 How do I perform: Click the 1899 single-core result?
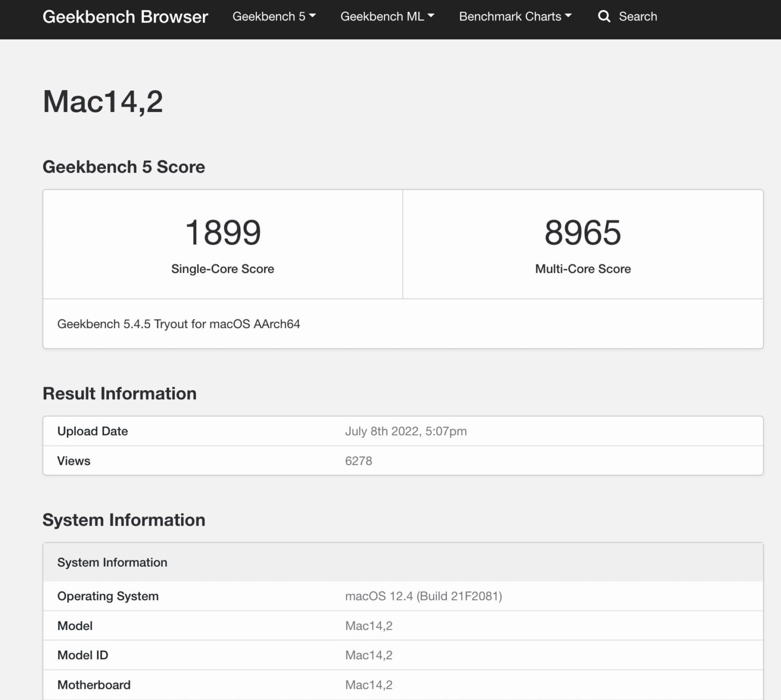[222, 232]
